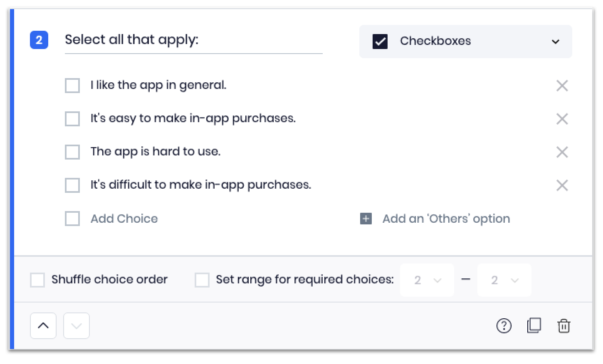Click the disabled move-down arrow

pyautogui.click(x=76, y=326)
